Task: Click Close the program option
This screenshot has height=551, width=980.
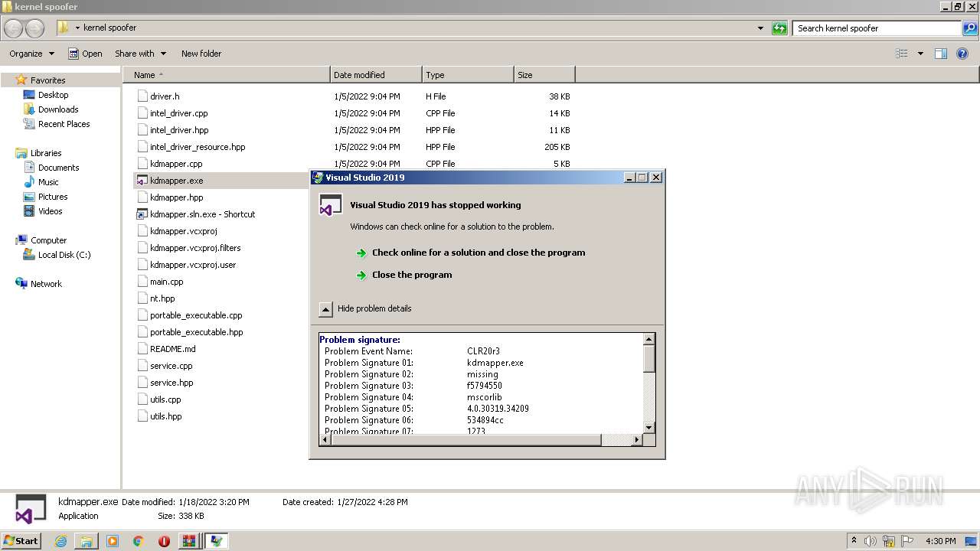Action: [x=411, y=275]
